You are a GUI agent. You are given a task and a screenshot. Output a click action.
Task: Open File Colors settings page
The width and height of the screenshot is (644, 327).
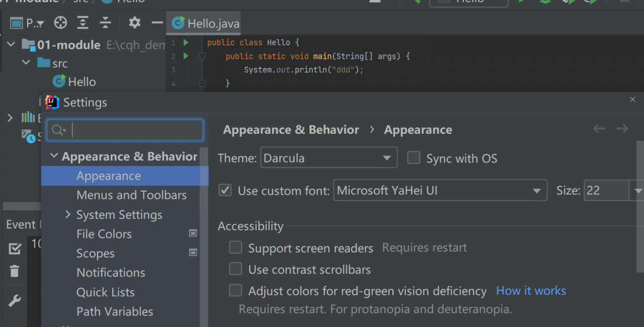tap(104, 234)
